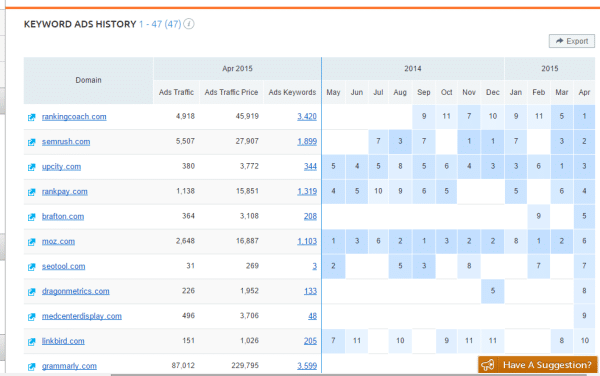The width and height of the screenshot is (600, 376).
Task: Open the dragonmetrics.com domain link
Action: [x=76, y=291]
